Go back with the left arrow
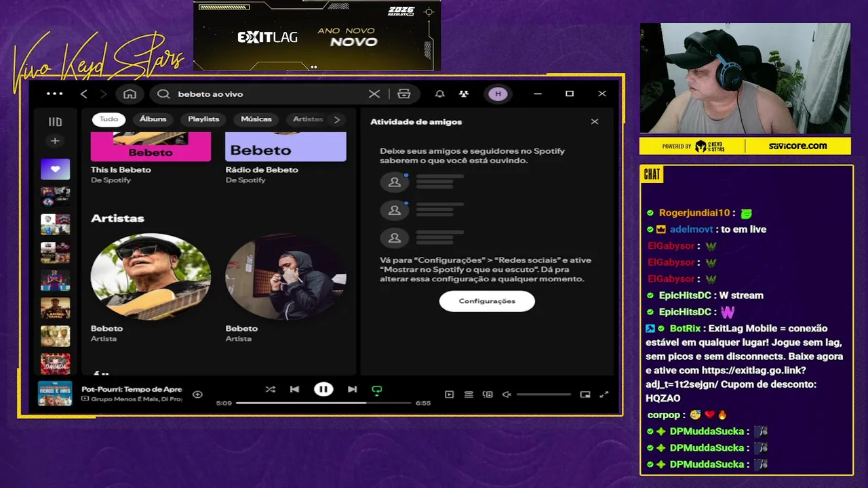This screenshot has width=868, height=488. pyautogui.click(x=84, y=94)
